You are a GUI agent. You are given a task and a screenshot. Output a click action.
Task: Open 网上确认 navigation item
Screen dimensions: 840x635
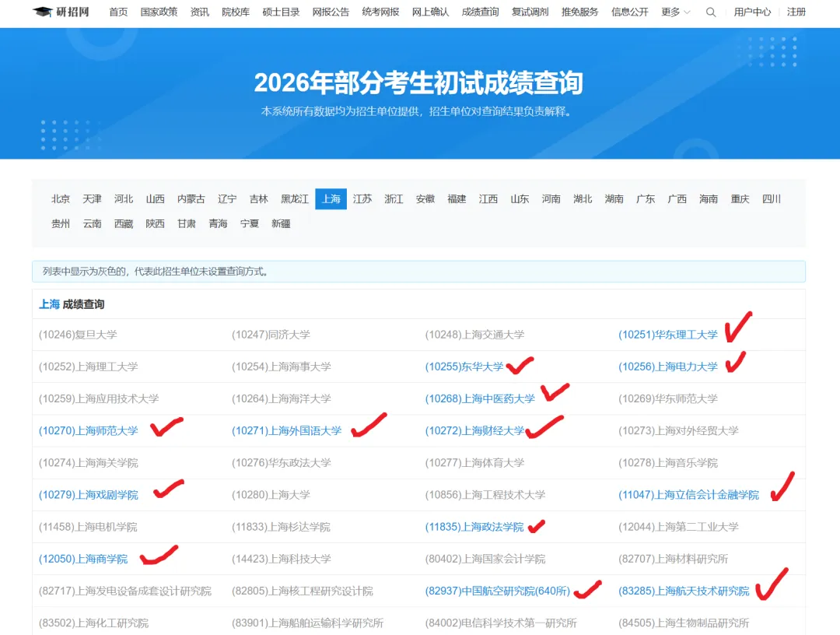point(431,12)
